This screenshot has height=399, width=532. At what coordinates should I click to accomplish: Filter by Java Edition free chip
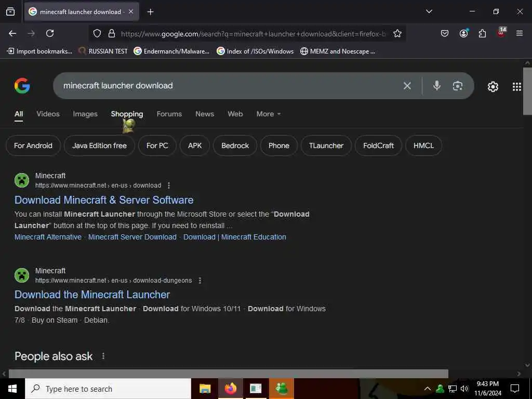(99, 145)
